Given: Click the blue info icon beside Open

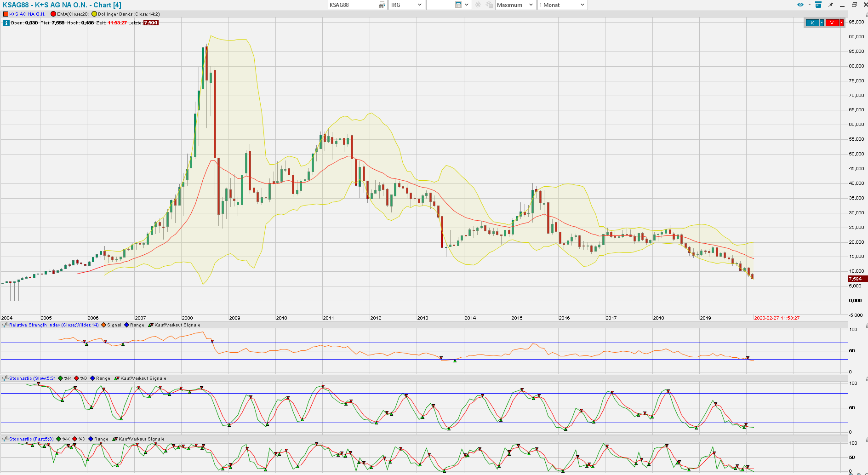Looking at the screenshot, I should [x=6, y=23].
